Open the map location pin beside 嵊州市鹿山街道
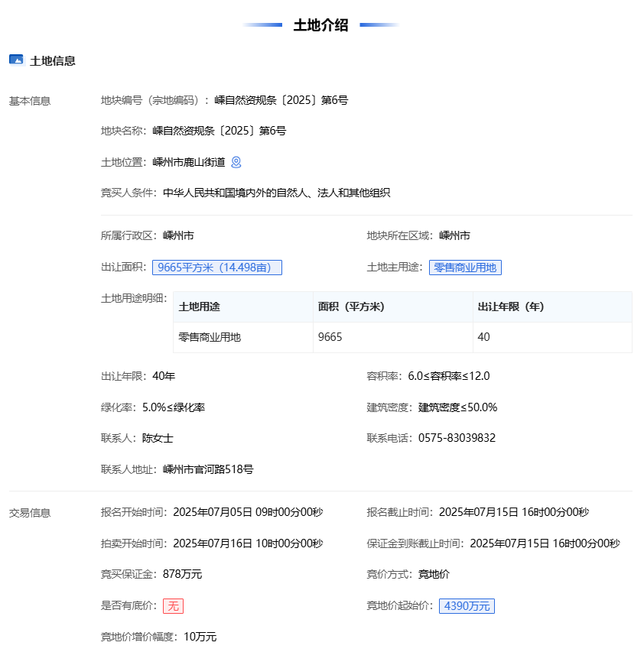Screen dimensions: 644x652 (x=236, y=162)
